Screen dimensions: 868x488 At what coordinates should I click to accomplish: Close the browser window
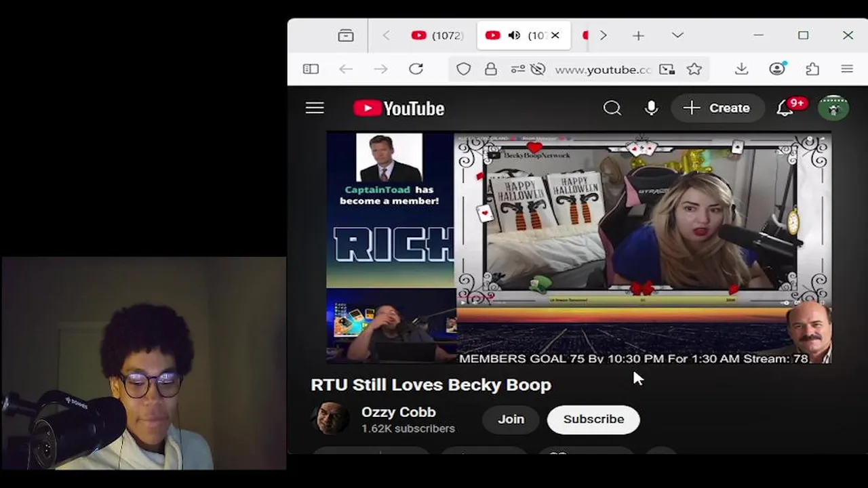tap(848, 35)
